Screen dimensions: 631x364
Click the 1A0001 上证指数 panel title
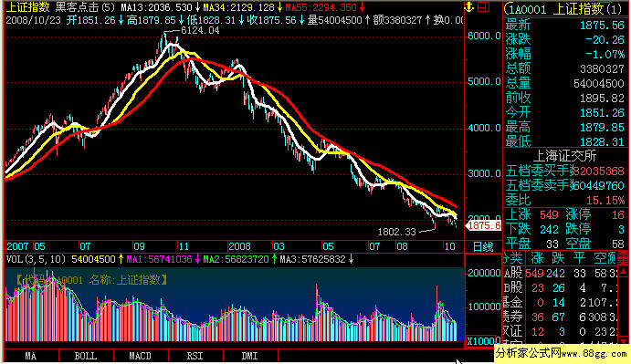(563, 8)
